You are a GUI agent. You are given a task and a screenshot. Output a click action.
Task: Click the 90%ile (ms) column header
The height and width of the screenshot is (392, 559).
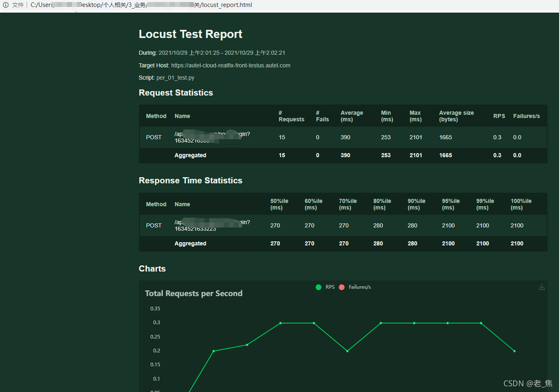(x=416, y=204)
